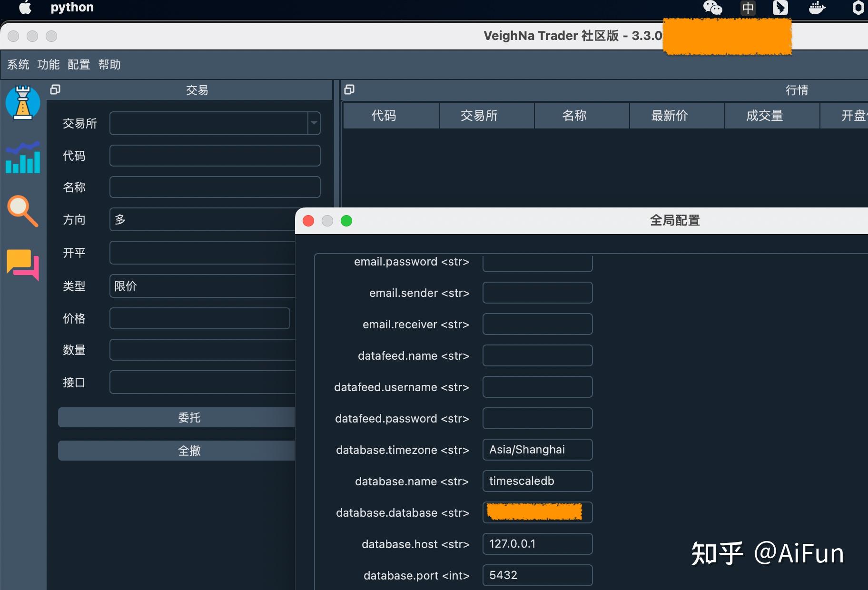
Task: Click the detach icon on the 交易 panel
Action: click(x=55, y=90)
